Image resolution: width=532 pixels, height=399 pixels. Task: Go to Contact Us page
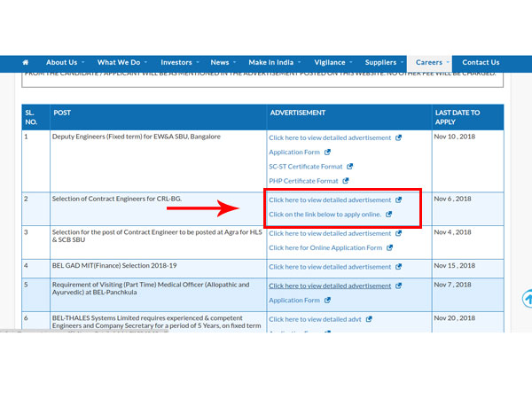[481, 62]
